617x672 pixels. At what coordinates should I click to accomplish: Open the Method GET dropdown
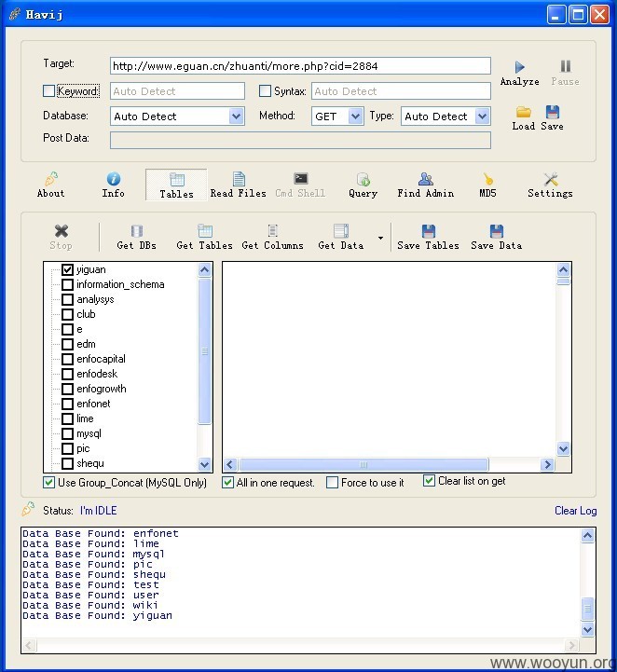pyautogui.click(x=355, y=117)
